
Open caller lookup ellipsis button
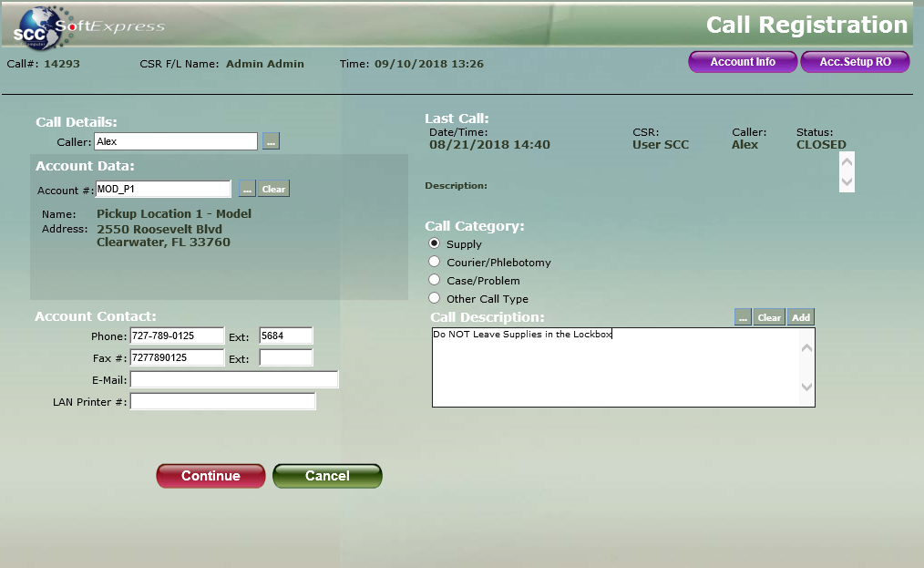click(x=272, y=141)
